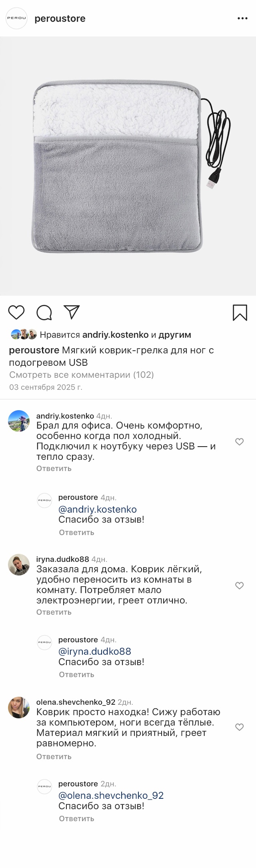
Task: Open the @iryna.dudko88 mention link
Action: tap(95, 651)
